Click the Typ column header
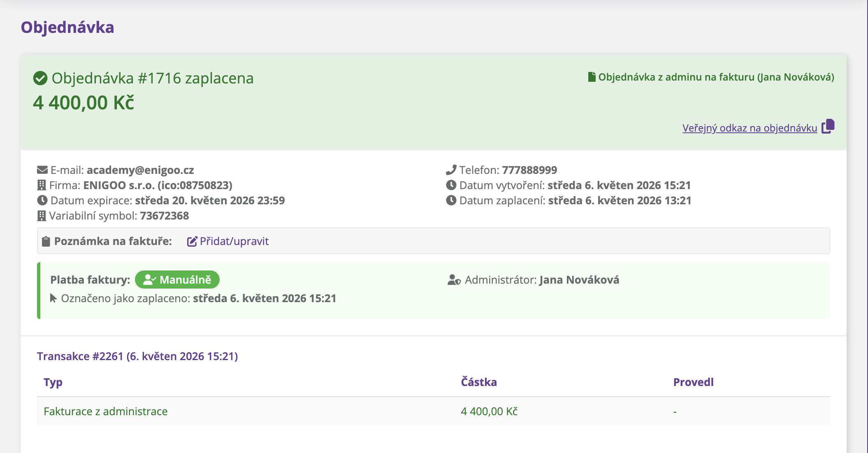The image size is (868, 453). click(53, 382)
